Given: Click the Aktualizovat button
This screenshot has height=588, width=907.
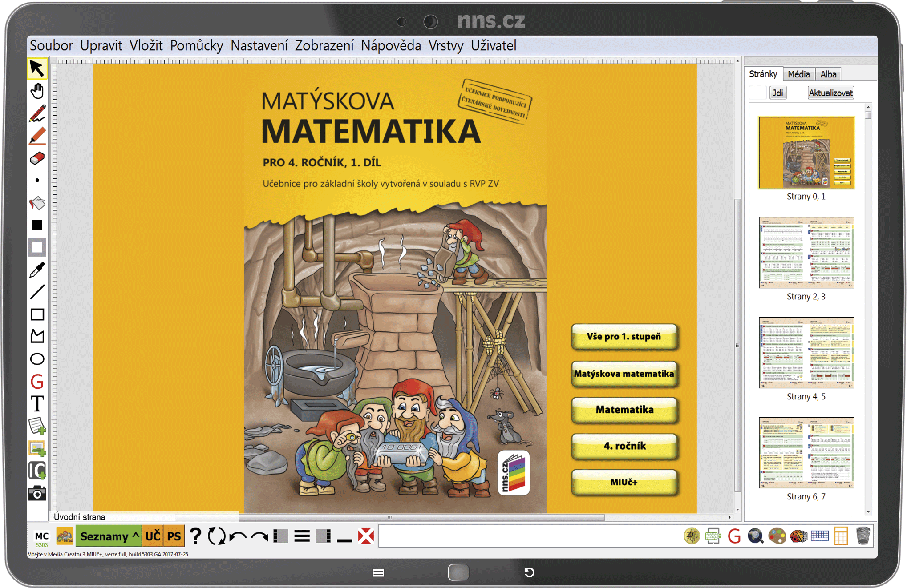Looking at the screenshot, I should 830,93.
